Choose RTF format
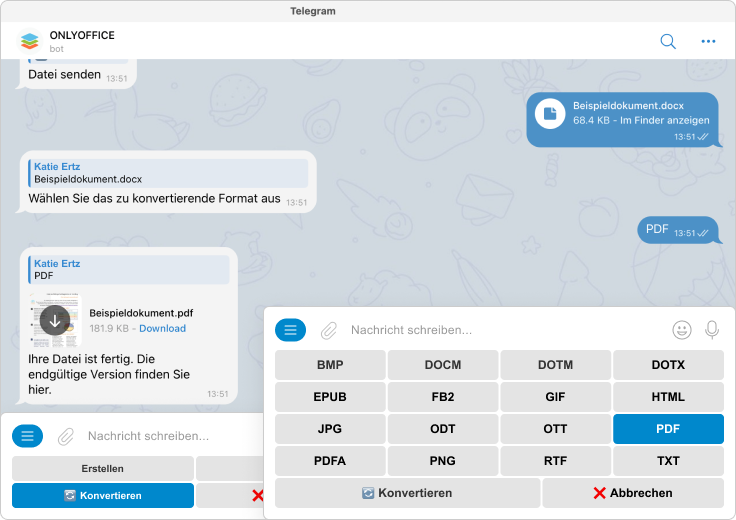This screenshot has height=520, width=736. (555, 460)
